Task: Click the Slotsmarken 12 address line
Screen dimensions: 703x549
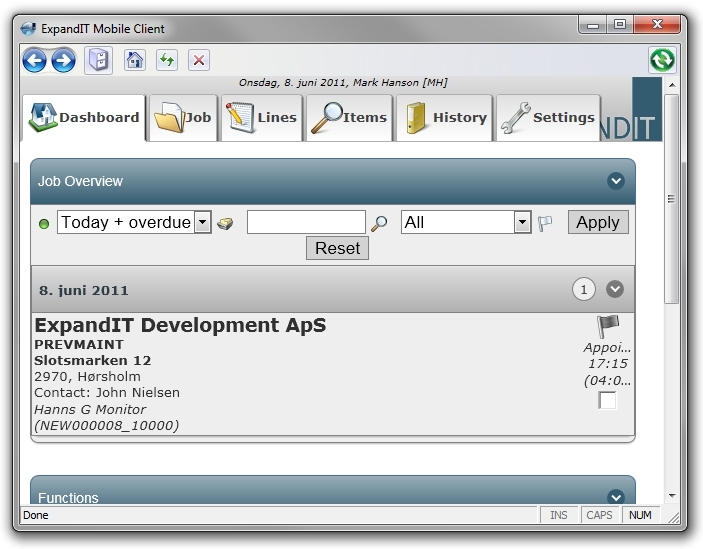Action: click(92, 361)
